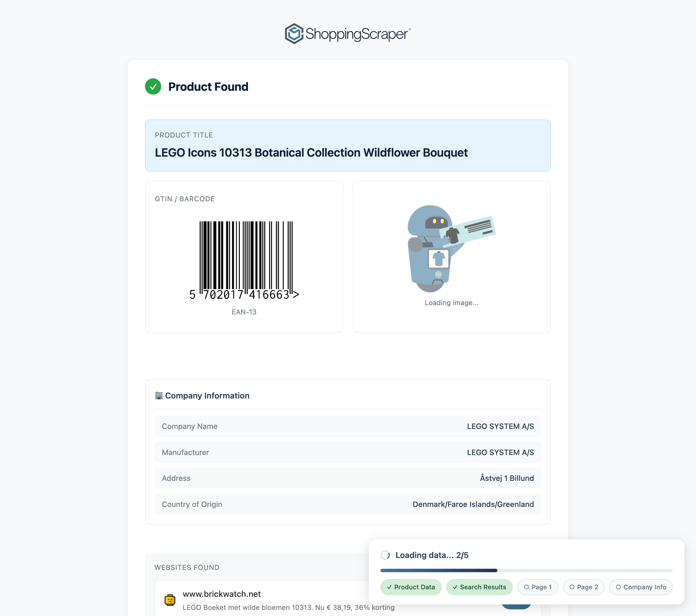Open the www.brickwatch.net website link
The image size is (696, 616).
[x=222, y=594]
